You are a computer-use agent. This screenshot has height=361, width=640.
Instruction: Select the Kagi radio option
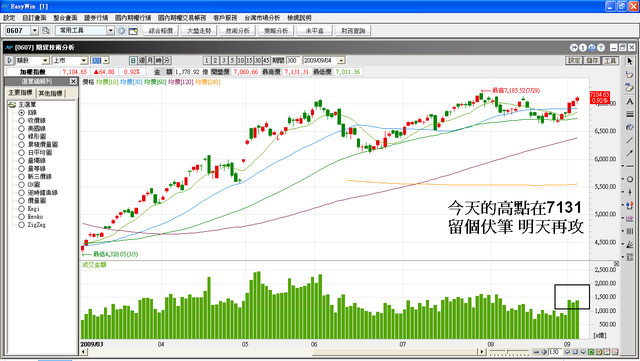click(21, 209)
